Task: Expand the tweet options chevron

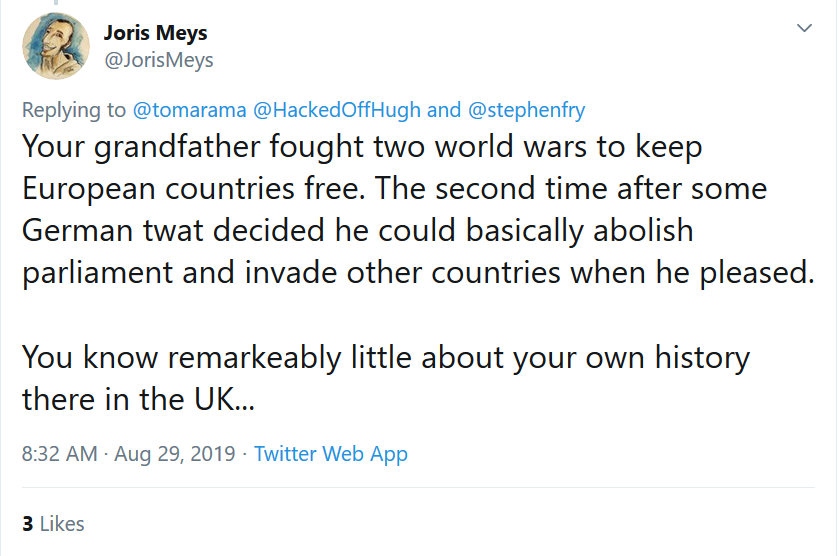Action: (x=803, y=29)
